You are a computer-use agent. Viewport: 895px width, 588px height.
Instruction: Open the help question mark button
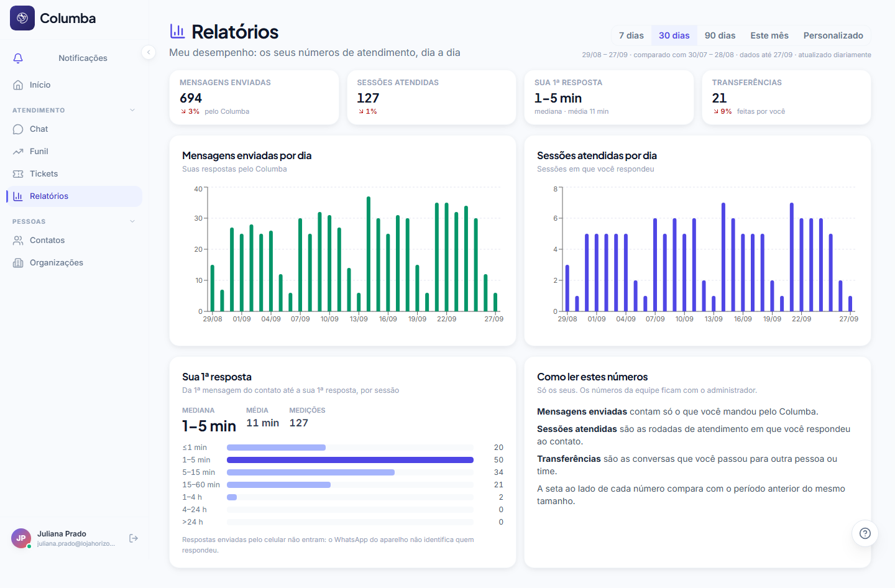[865, 533]
